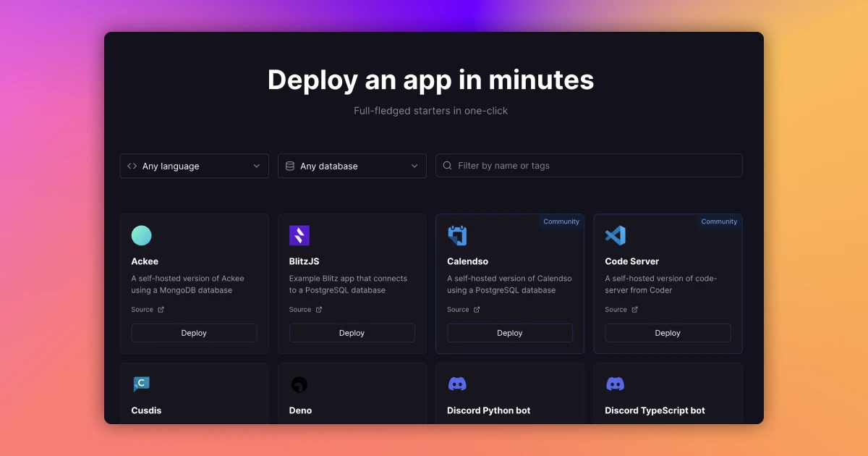Click external link icon beside BlitzJS Source
This screenshot has height=456, width=868.
tap(319, 310)
